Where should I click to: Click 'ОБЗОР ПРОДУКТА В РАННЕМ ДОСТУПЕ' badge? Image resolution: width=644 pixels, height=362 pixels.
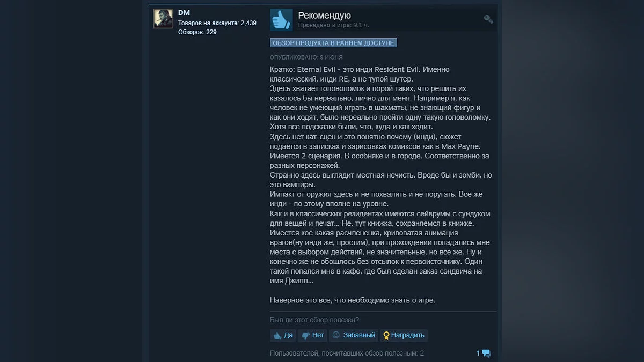pyautogui.click(x=333, y=43)
